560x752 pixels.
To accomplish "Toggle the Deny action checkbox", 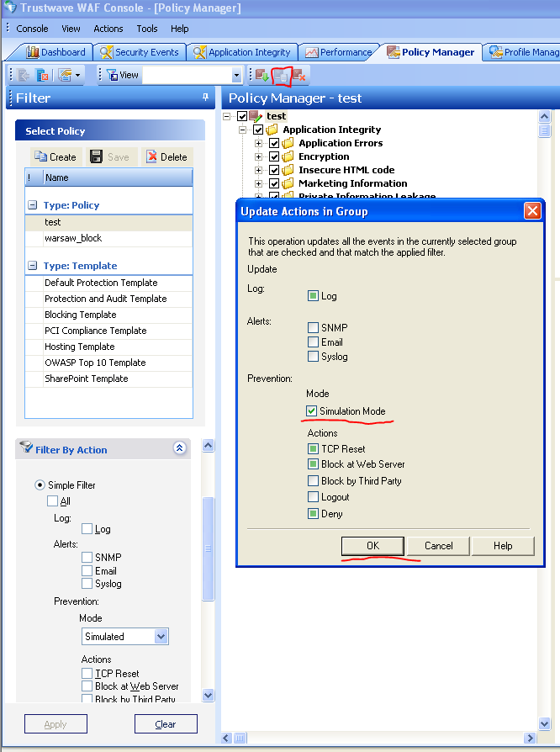I will pos(313,513).
